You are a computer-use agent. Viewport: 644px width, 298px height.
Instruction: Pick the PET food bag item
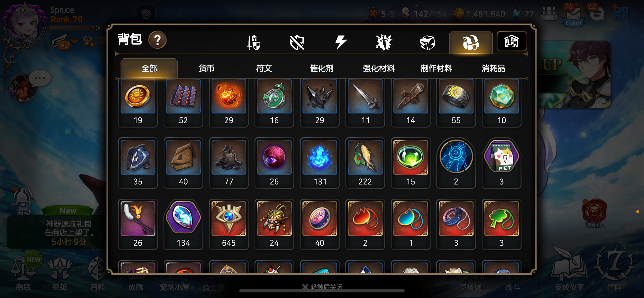(501, 163)
